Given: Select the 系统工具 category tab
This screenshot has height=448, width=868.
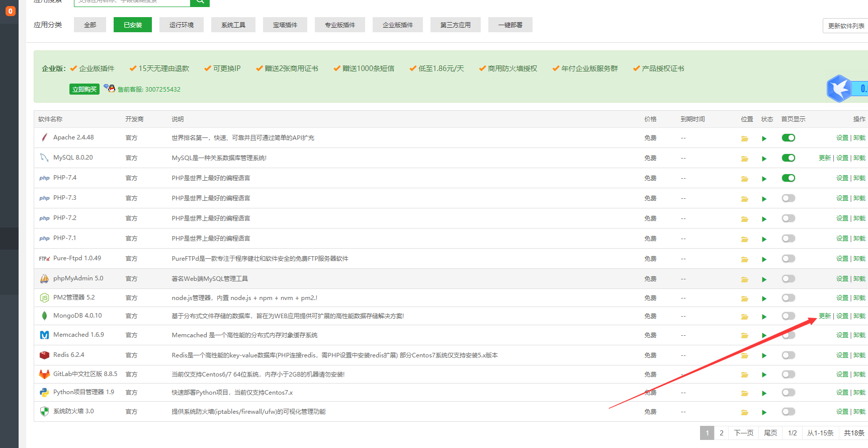Looking at the screenshot, I should pos(233,25).
